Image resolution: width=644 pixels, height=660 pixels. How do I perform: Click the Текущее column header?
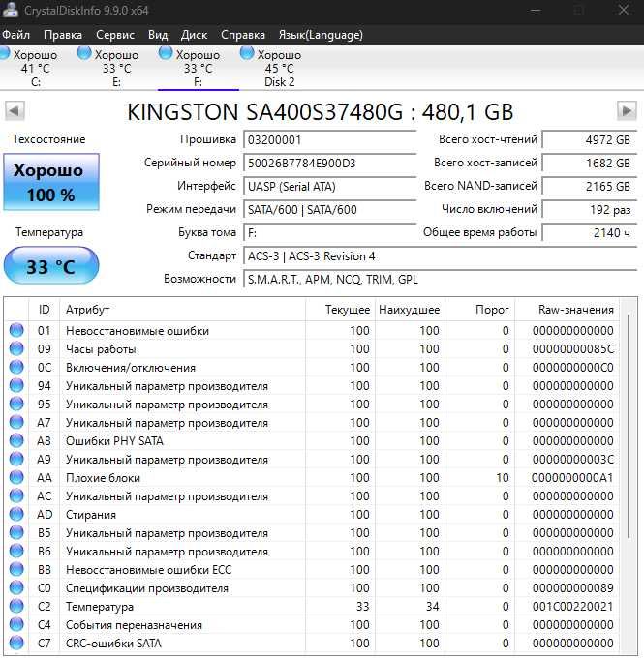pyautogui.click(x=340, y=310)
